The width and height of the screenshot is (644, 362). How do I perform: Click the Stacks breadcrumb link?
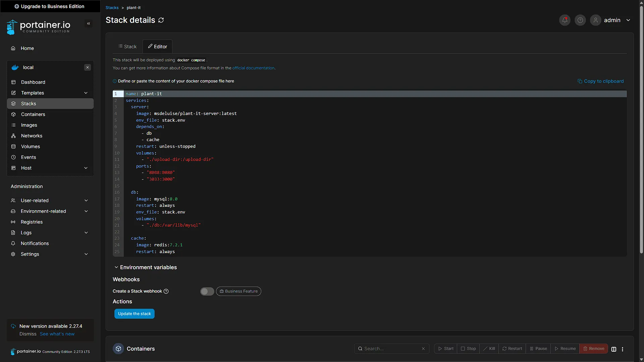coord(112,8)
